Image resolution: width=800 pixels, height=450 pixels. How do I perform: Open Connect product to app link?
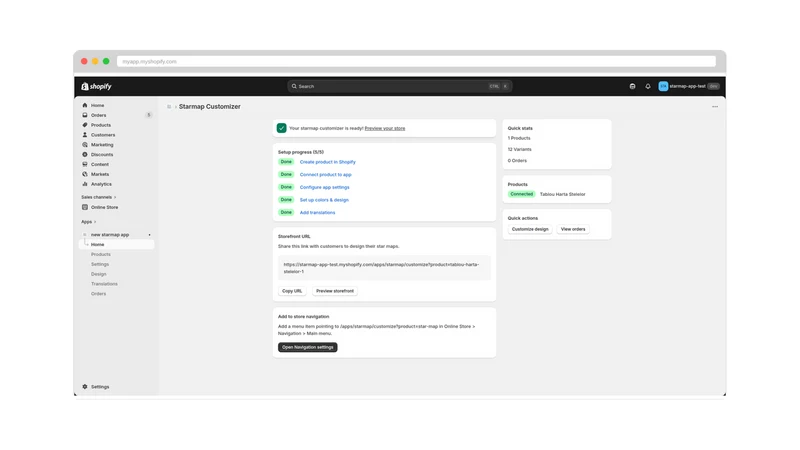coord(326,174)
